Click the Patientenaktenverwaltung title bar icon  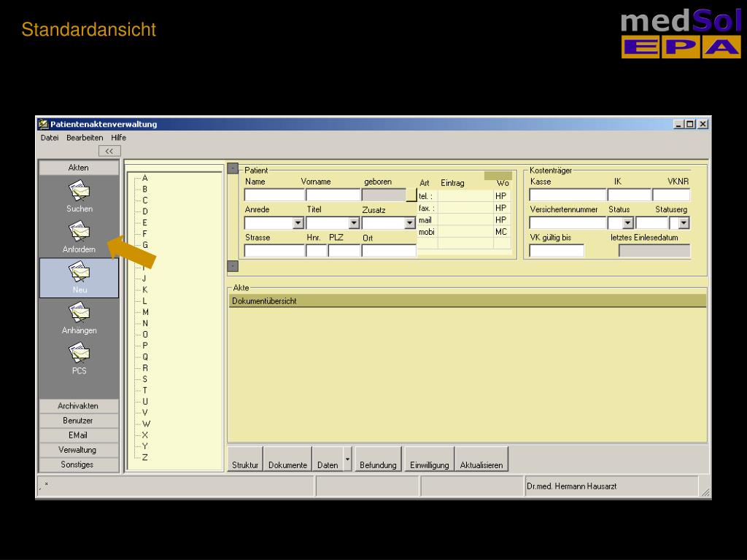coord(43,124)
